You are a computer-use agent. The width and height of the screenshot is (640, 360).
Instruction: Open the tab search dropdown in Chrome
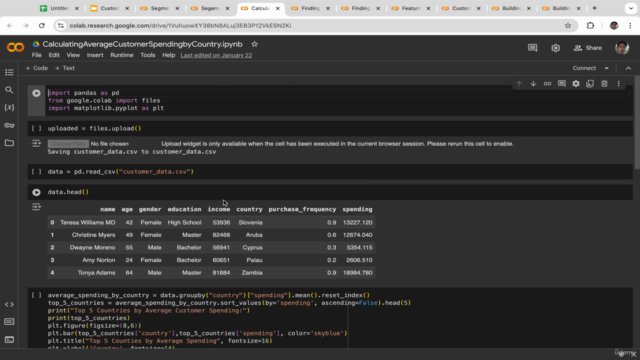tap(631, 8)
